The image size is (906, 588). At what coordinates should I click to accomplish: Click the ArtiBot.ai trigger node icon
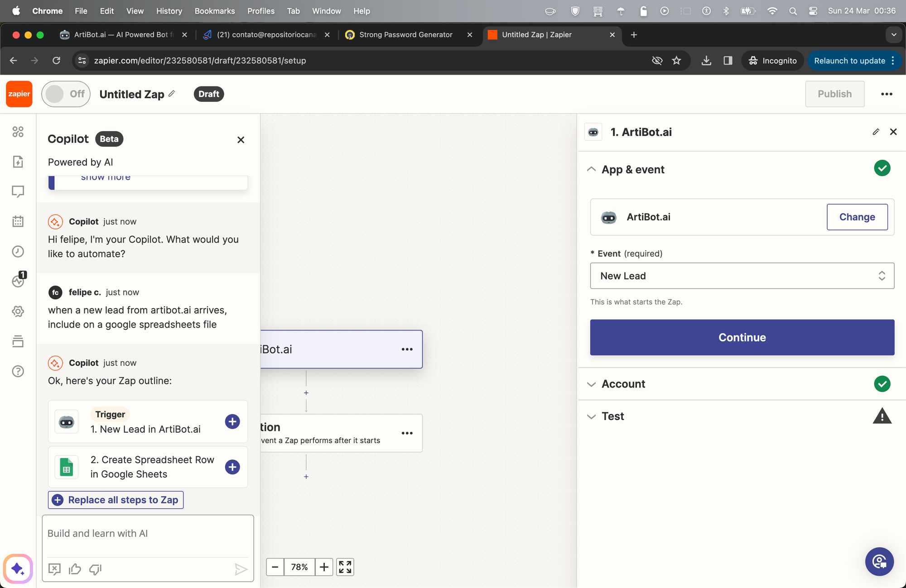[x=594, y=132]
